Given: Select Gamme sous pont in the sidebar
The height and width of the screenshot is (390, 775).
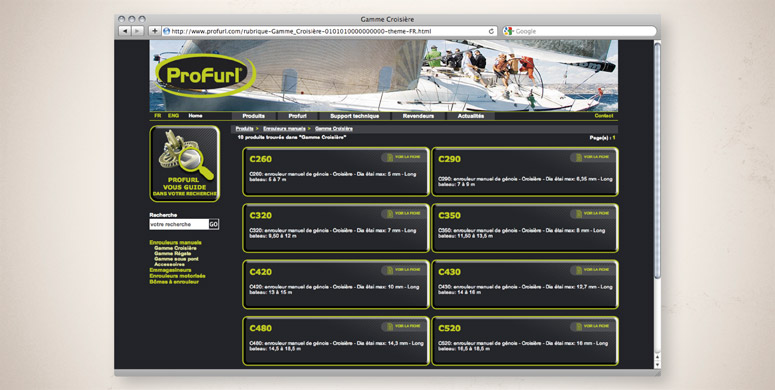Looking at the screenshot, I should [176, 259].
